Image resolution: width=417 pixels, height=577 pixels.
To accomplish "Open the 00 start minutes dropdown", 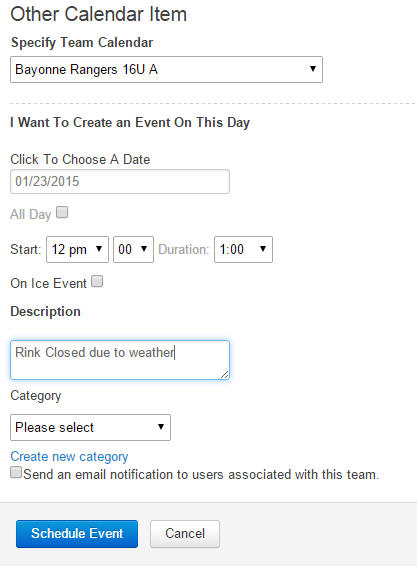I will (133, 249).
